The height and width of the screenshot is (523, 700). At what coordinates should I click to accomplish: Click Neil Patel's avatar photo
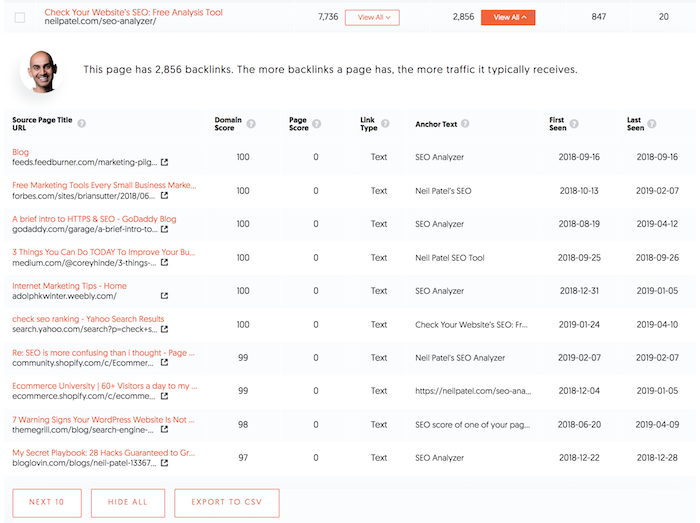click(x=42, y=71)
